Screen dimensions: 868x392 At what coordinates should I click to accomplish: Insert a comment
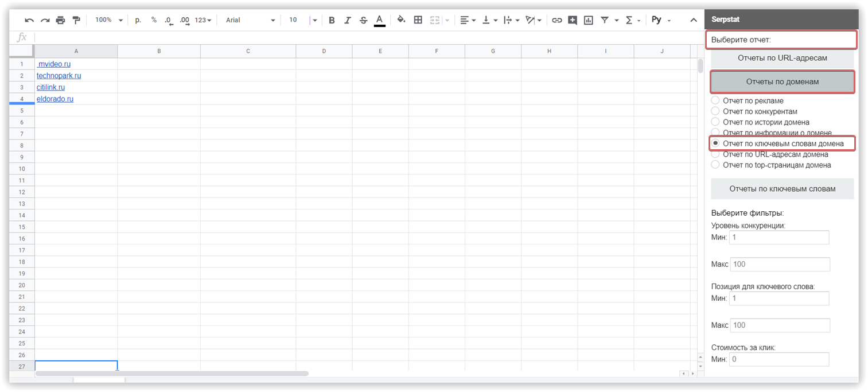tap(573, 20)
